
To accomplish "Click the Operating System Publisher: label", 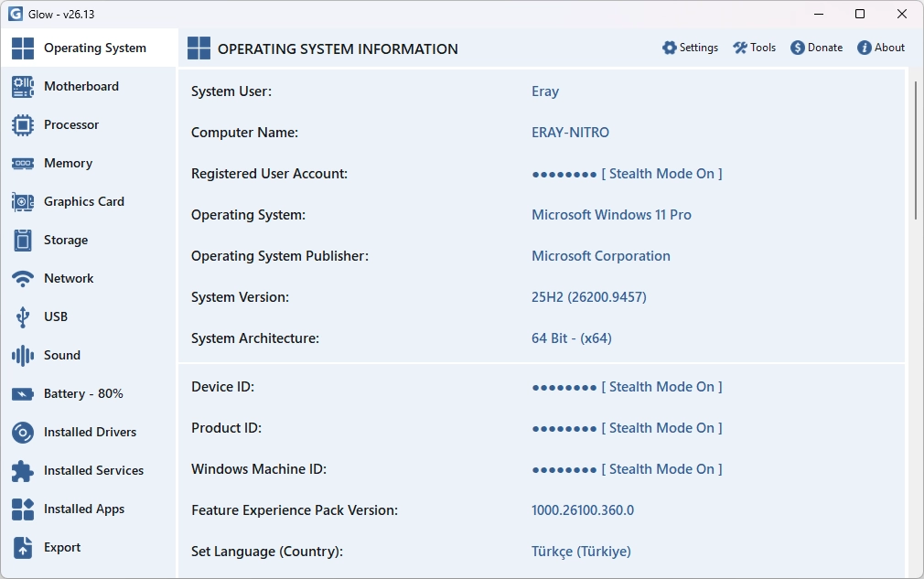I will pos(280,256).
